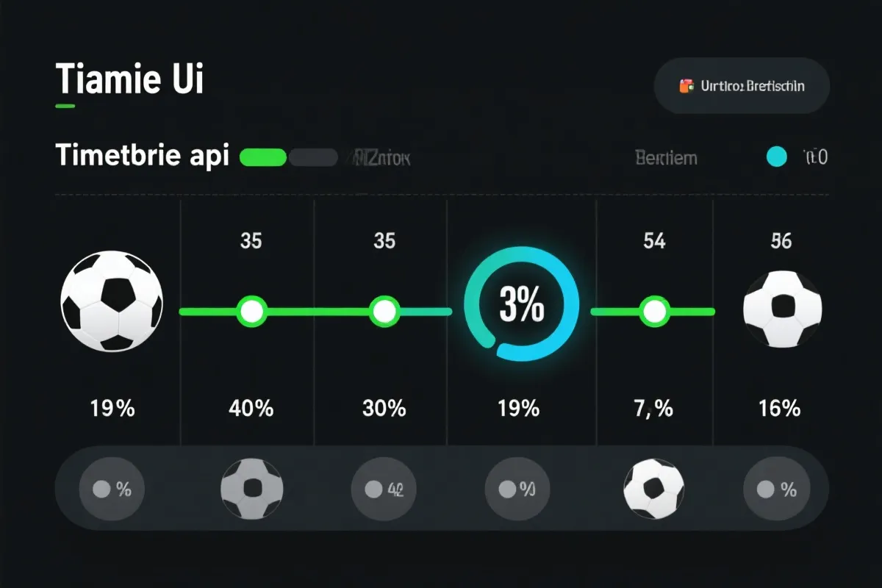Open the Urtiroz Bretischin button
Viewport: 882px width, 588px height.
(742, 86)
